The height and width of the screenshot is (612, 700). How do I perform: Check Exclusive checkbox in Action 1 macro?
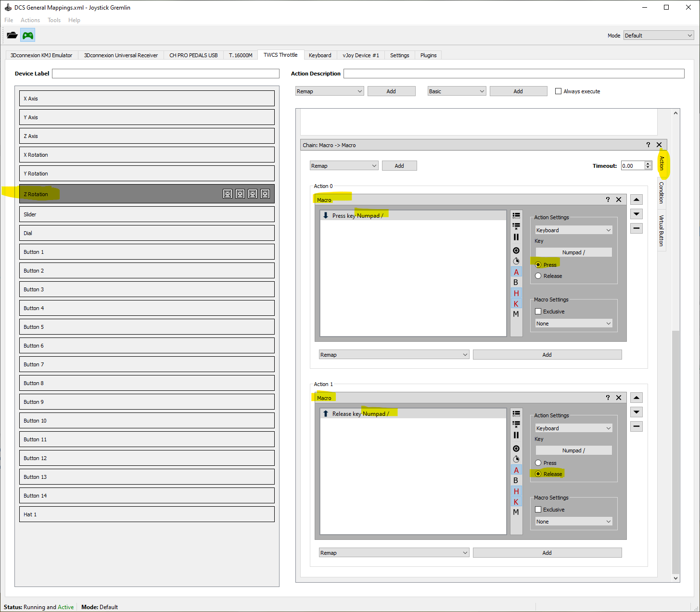(538, 510)
